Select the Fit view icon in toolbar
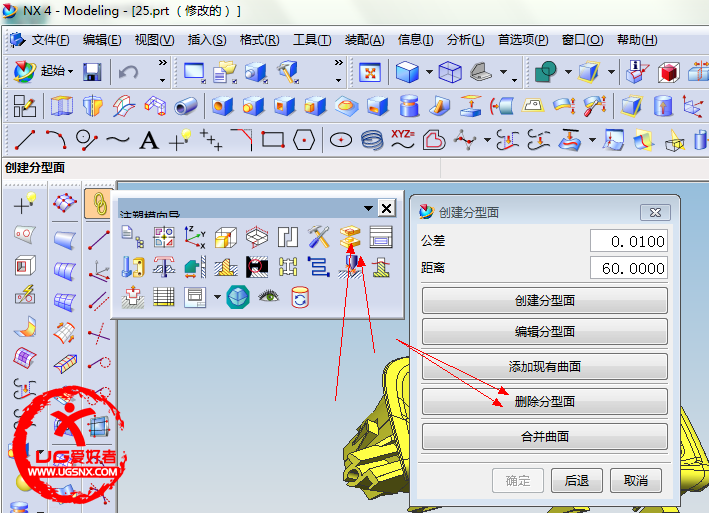709x513 pixels. 370,72
